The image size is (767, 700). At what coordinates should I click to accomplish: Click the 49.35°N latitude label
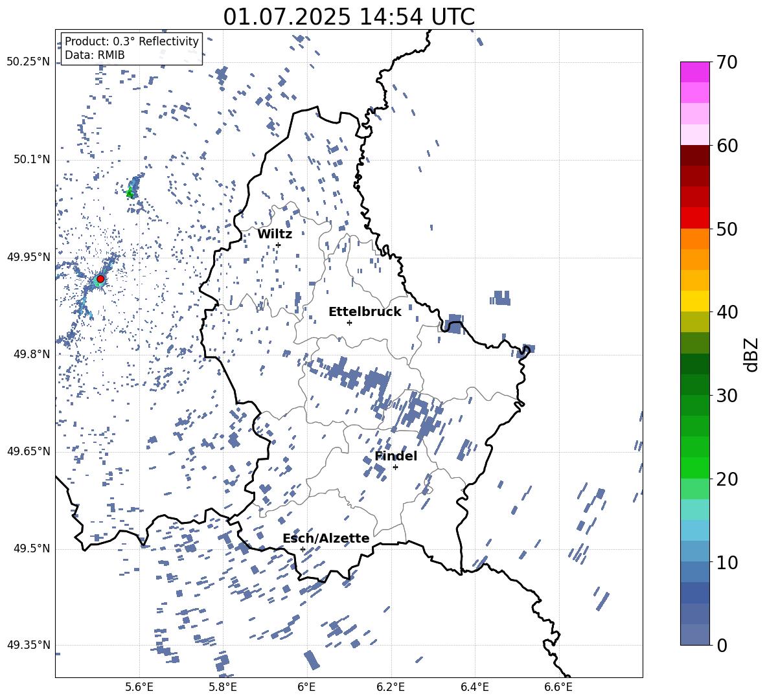pos(29,645)
